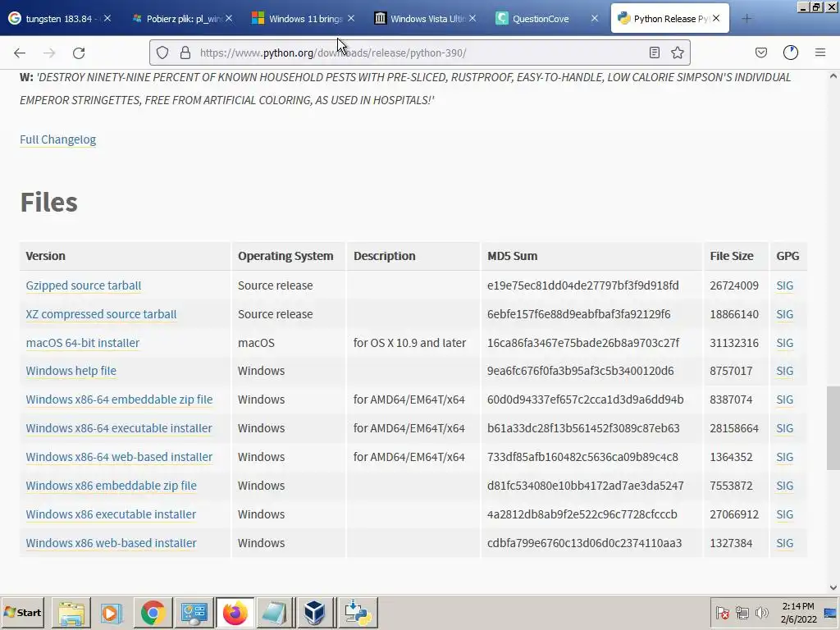This screenshot has height=630, width=840.
Task: Click the Action Center flag tray icon
Action: (x=722, y=612)
